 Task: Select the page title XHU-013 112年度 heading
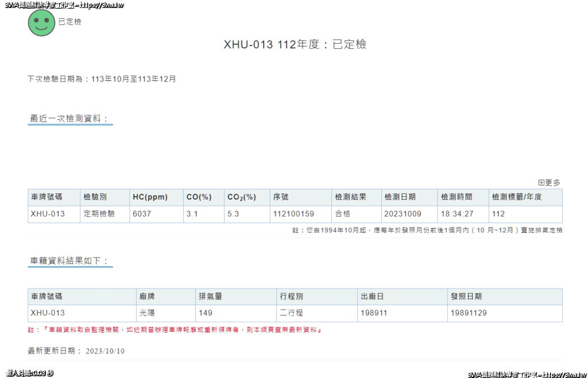point(295,45)
